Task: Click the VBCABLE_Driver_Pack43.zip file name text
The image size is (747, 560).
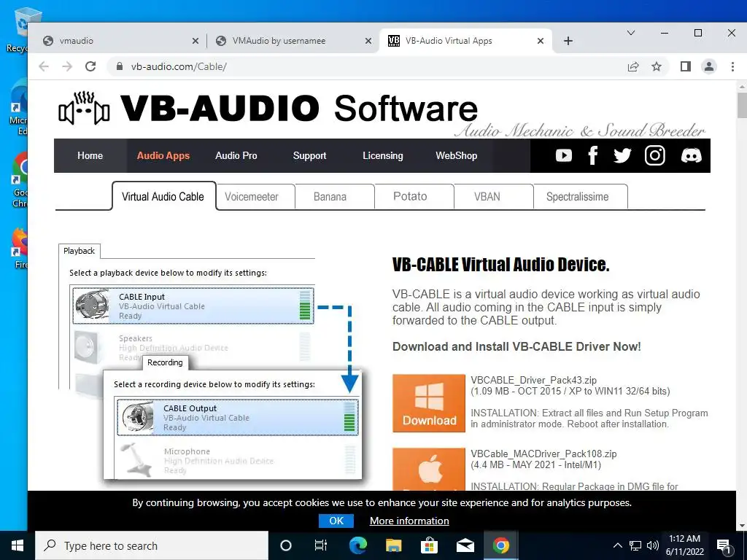Action: [533, 380]
